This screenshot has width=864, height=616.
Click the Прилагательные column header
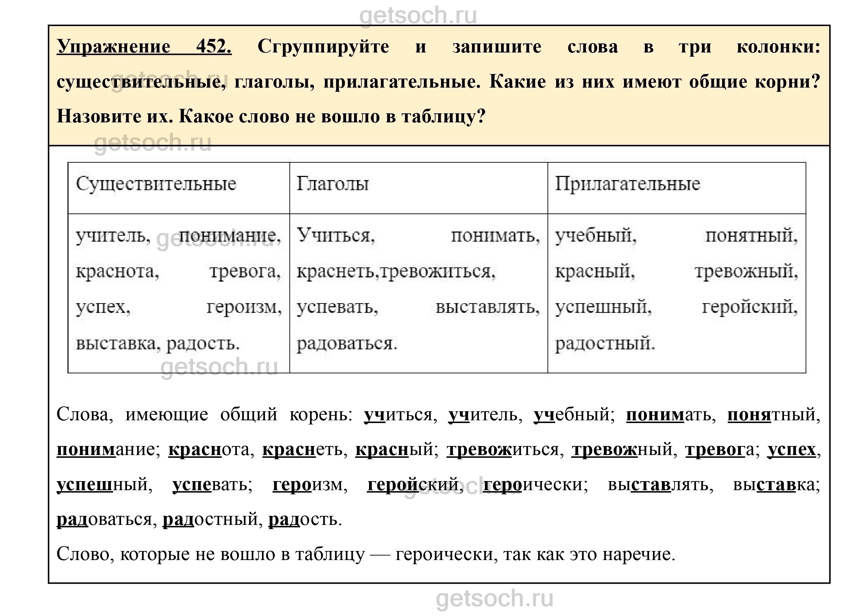point(627,184)
